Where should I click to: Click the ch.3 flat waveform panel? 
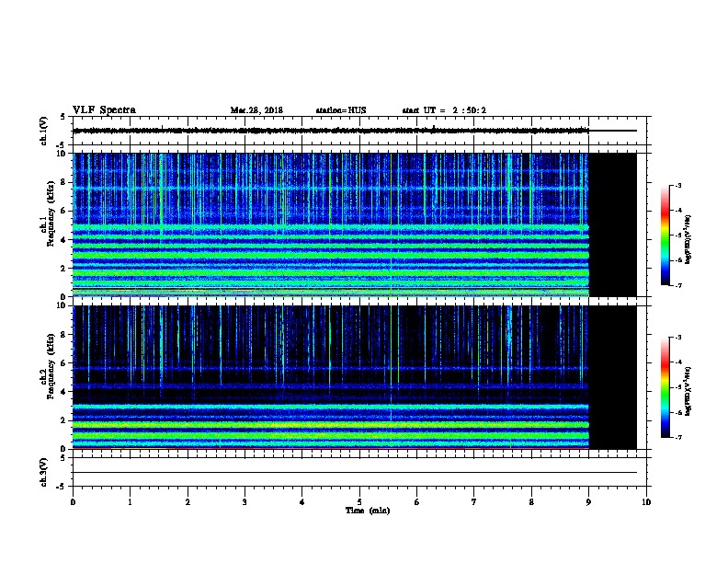(x=361, y=472)
